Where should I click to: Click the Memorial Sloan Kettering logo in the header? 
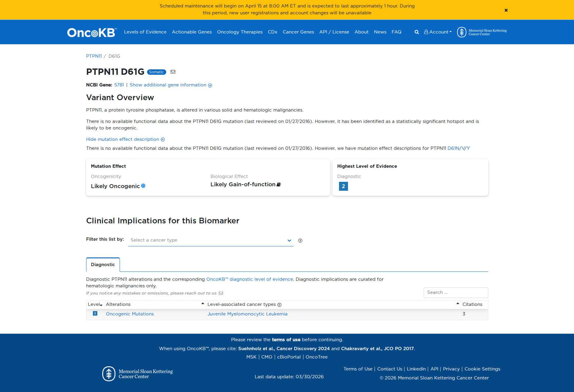click(481, 32)
